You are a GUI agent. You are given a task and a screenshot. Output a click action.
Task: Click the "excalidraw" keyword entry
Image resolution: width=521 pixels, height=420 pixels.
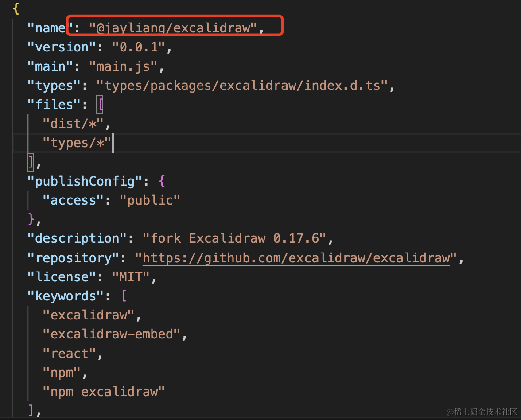click(x=89, y=315)
